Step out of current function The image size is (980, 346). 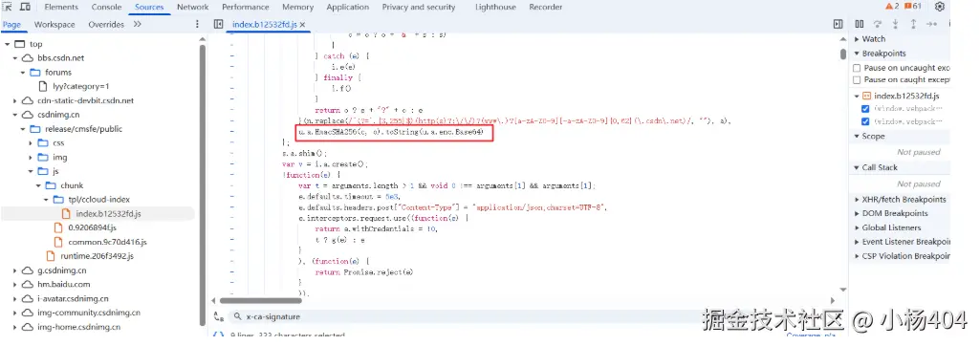[x=913, y=24]
